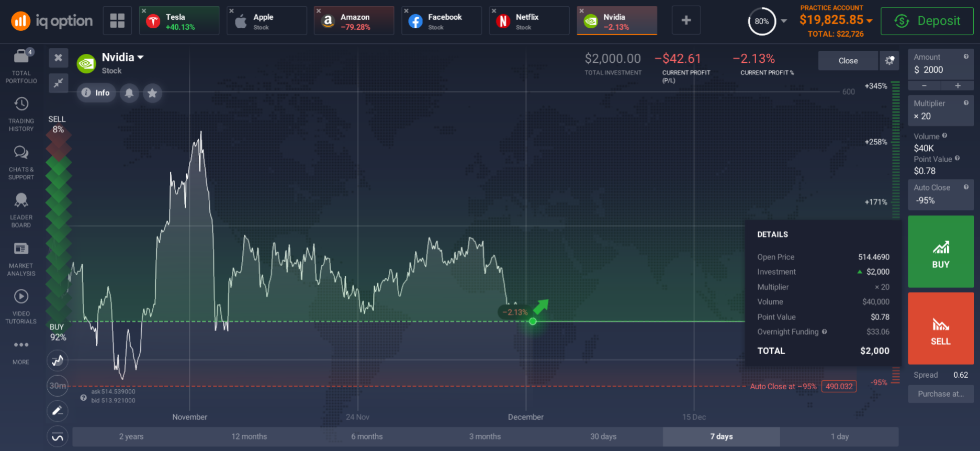This screenshot has height=451, width=980.
Task: Show Volume help tooltip icon
Action: coord(944,136)
